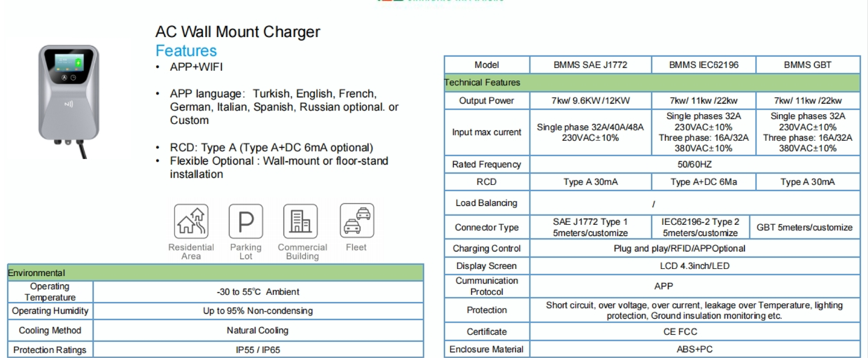Image resolution: width=868 pixels, height=358 pixels.
Task: Select the ABS+PC enclosure material cell
Action: click(x=694, y=349)
